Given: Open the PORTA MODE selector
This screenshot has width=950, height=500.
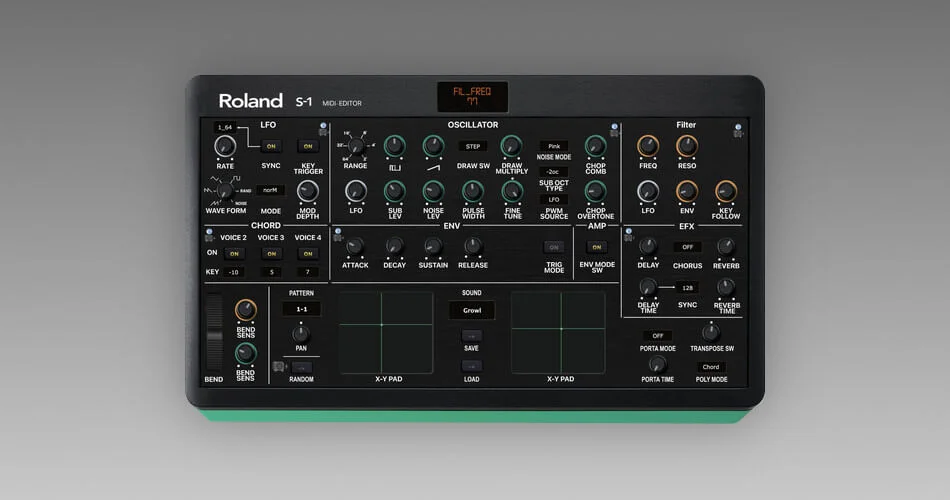Looking at the screenshot, I should (x=658, y=335).
